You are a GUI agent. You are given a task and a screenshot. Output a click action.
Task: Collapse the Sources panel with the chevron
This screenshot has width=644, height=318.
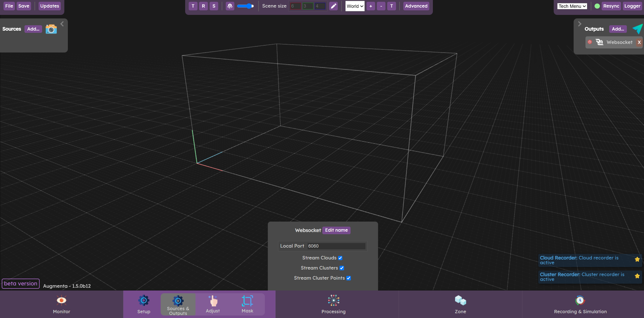[62, 23]
